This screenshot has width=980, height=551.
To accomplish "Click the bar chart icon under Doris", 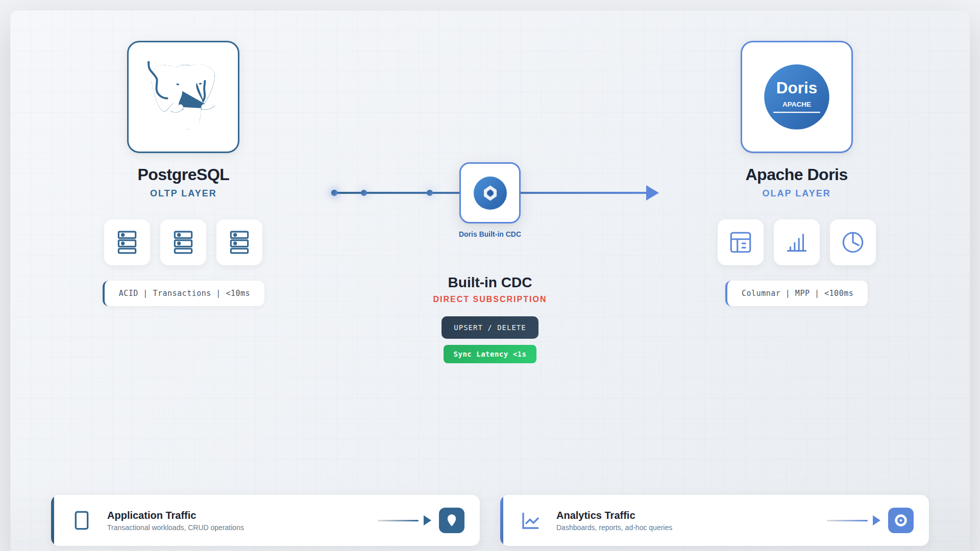I will [x=797, y=242].
